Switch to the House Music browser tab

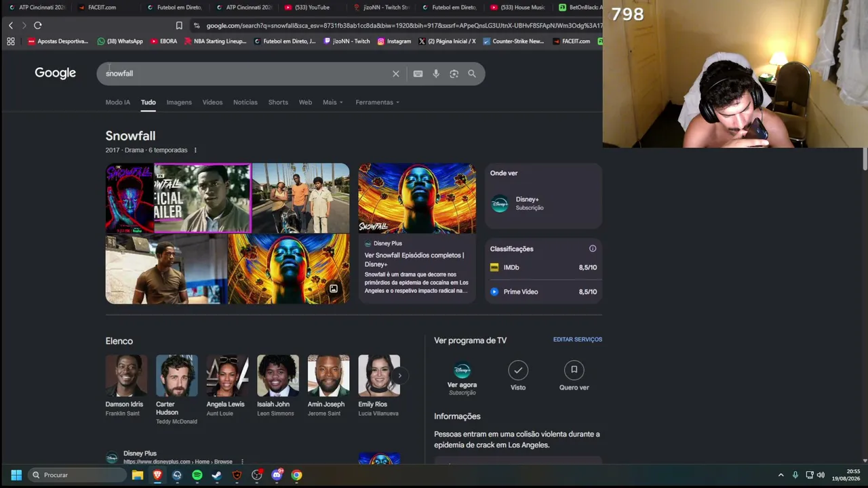(519, 7)
